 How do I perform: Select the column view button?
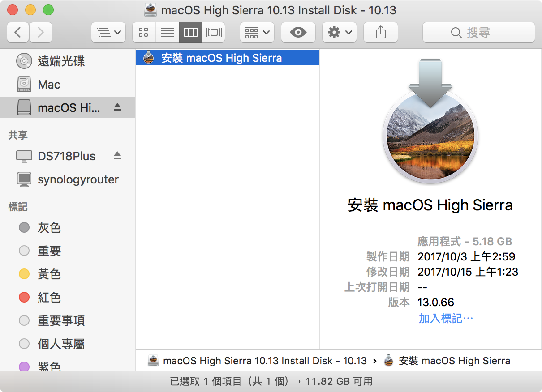pyautogui.click(x=191, y=32)
